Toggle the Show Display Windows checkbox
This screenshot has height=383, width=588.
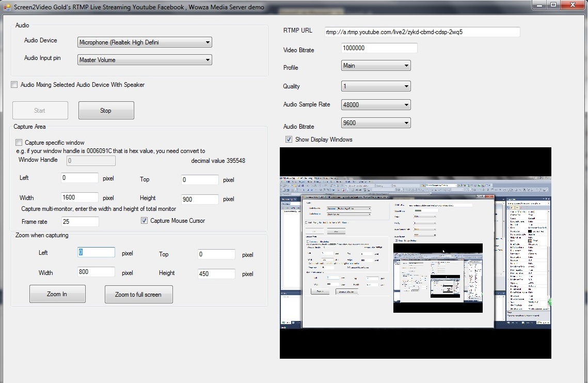coord(289,140)
